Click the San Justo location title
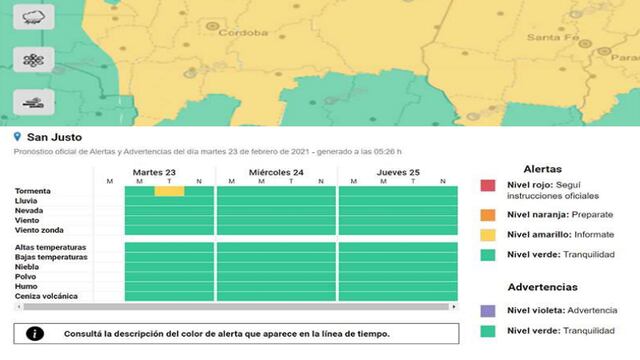Image resolution: width=640 pixels, height=360 pixels. (54, 137)
